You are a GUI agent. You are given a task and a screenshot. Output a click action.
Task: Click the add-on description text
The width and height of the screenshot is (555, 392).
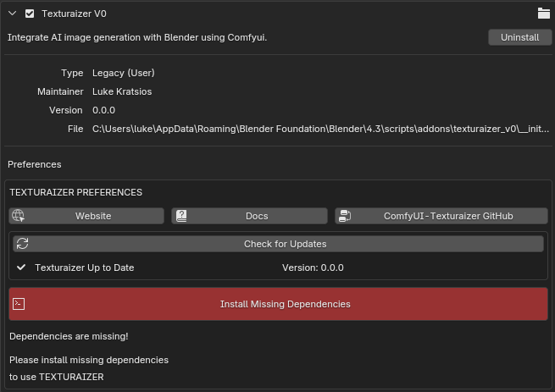click(x=137, y=37)
